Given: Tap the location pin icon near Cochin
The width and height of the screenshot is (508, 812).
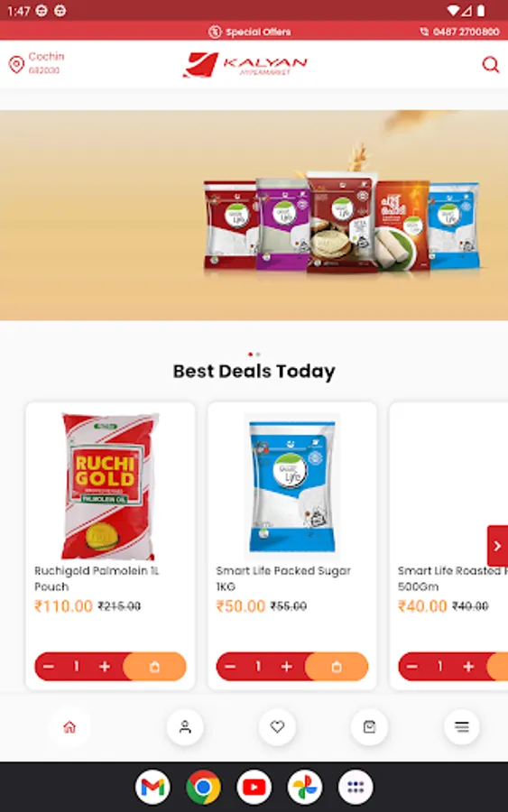Looking at the screenshot, I should click(x=16, y=64).
